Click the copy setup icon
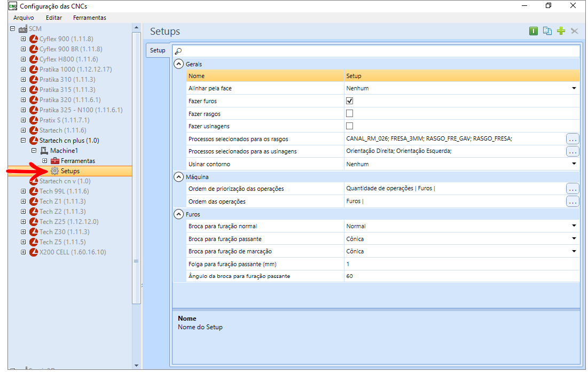Image resolution: width=588 pixels, height=372 pixels. (x=547, y=31)
